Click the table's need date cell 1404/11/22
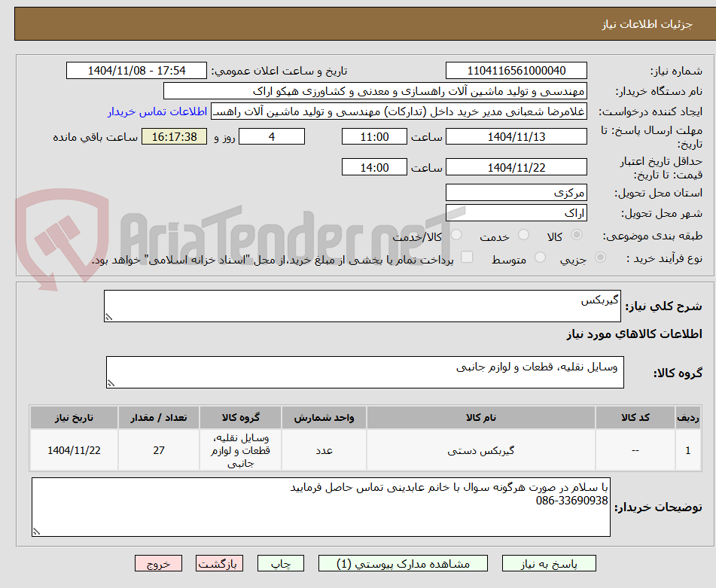716x588 pixels. tap(74, 450)
